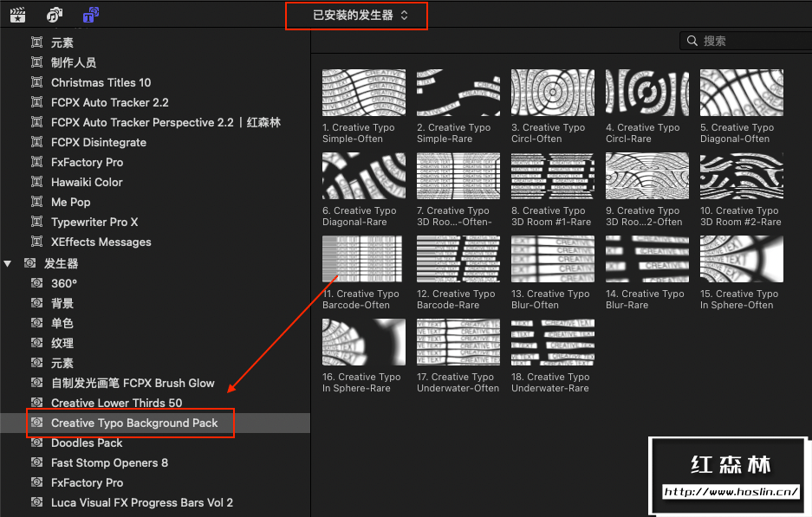Screen dimensions: 812x517
Task: Click the generator icon beside Fast Stomp Openers 8
Action: point(36,462)
